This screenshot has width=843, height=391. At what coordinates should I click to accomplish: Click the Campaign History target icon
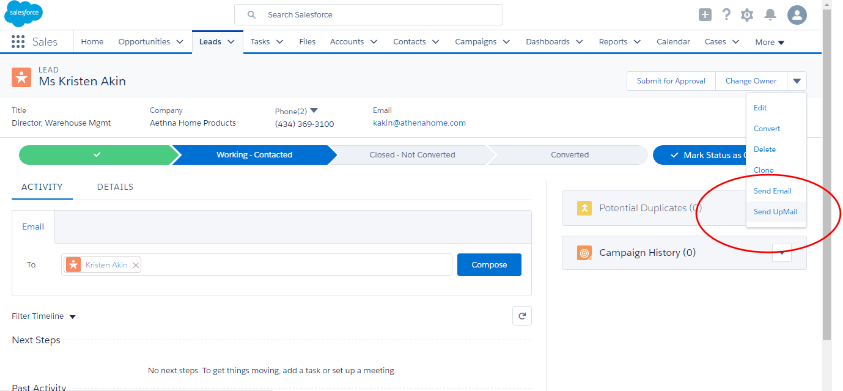coord(584,252)
